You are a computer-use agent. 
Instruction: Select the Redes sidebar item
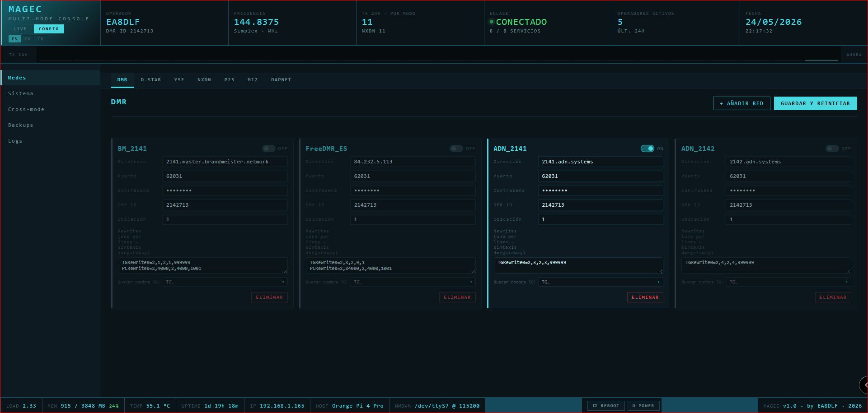50,78
